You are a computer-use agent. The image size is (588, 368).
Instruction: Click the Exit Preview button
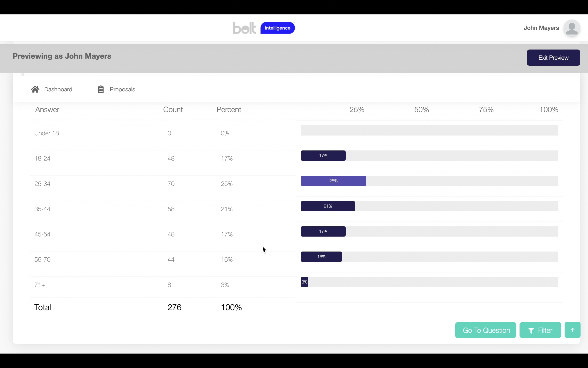[553, 58]
